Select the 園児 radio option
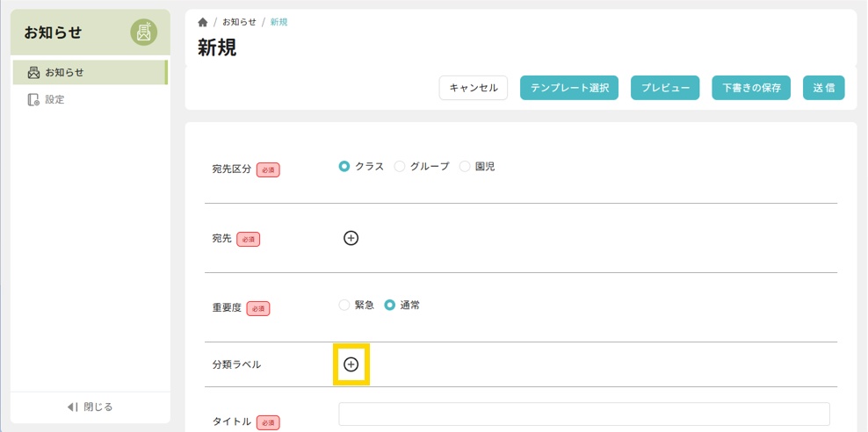The width and height of the screenshot is (868, 432). point(465,166)
